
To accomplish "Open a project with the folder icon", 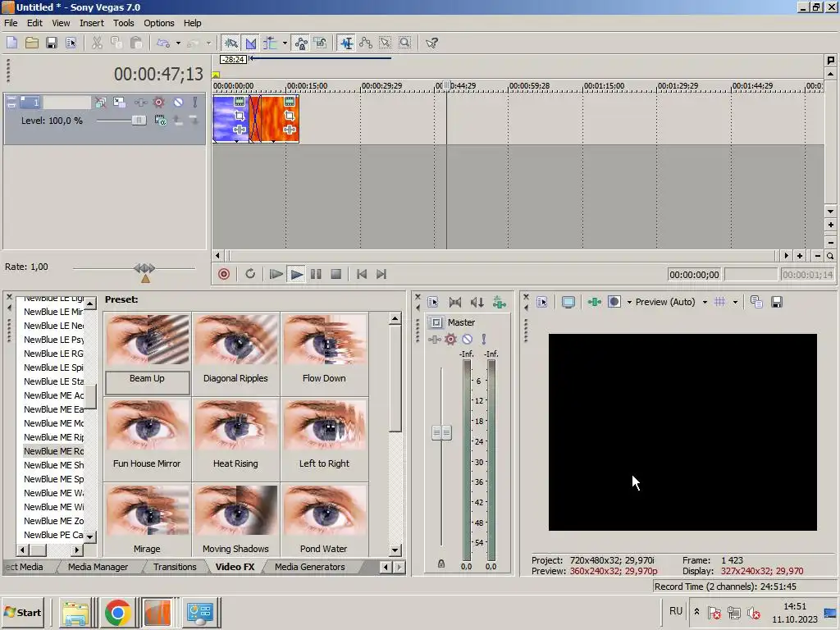I will (32, 43).
